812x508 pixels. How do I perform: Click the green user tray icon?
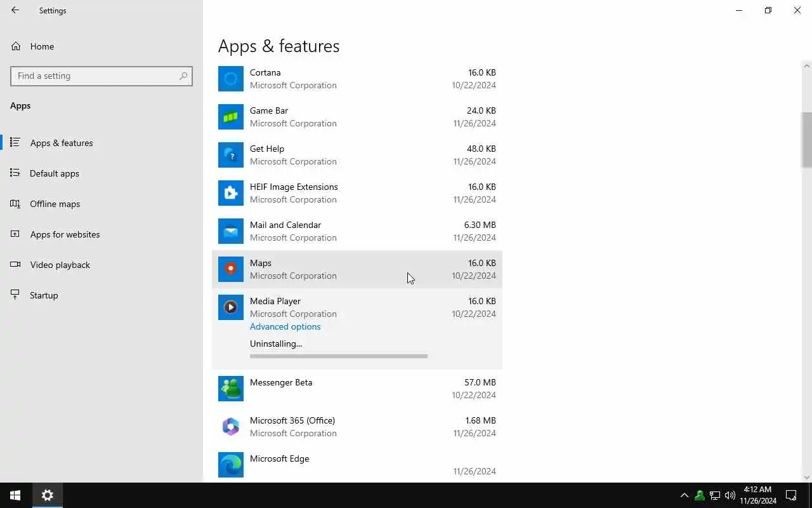point(700,495)
